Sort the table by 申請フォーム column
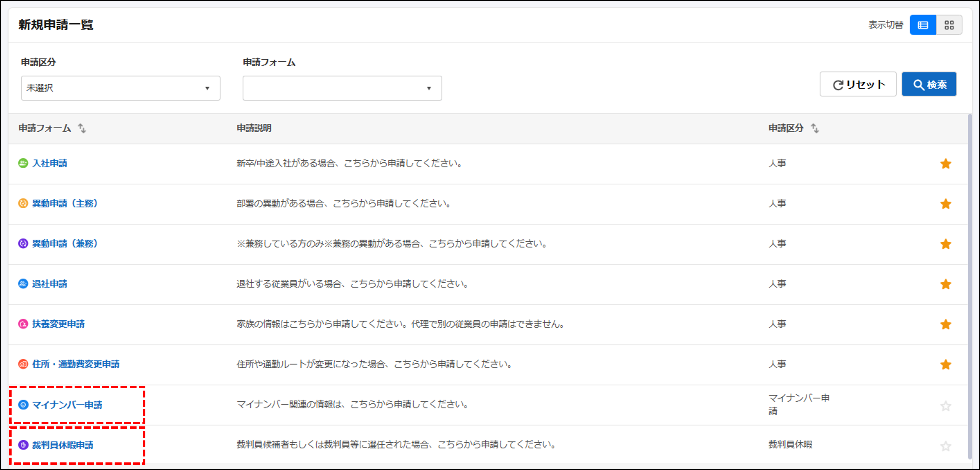 pos(82,128)
